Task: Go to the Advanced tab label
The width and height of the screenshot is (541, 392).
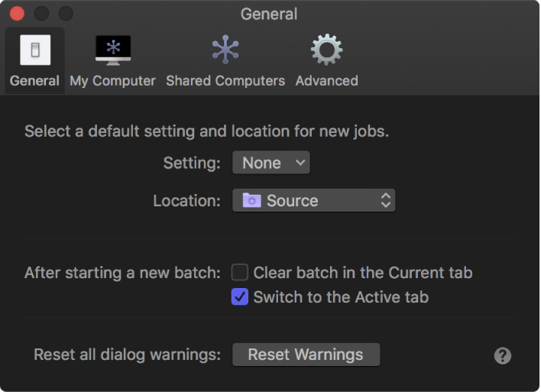Action: pos(326,80)
